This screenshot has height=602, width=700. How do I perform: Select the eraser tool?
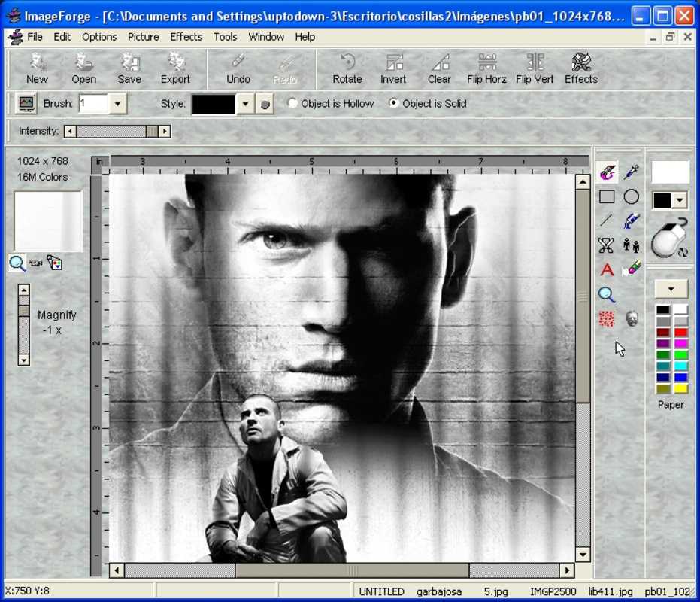coord(632,269)
